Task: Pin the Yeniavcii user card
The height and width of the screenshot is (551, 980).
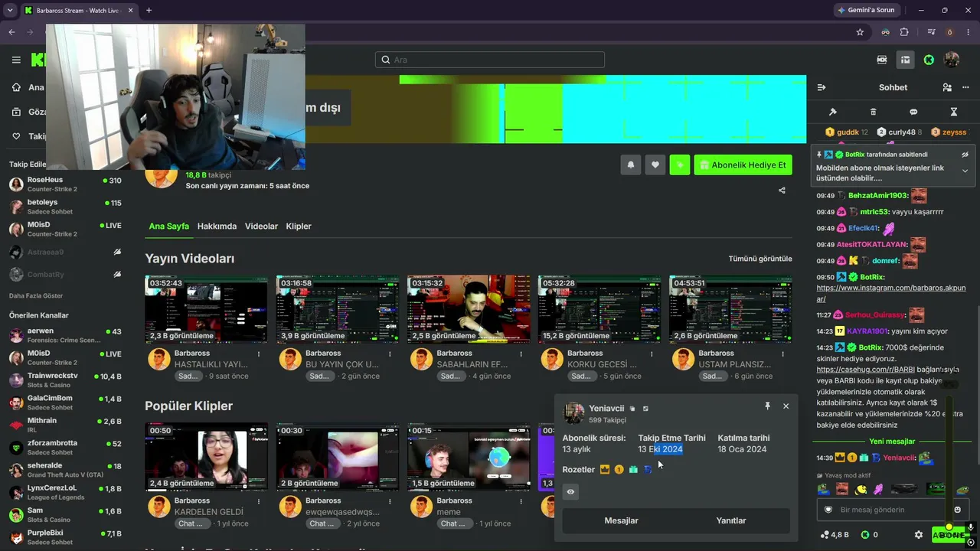Action: [767, 406]
